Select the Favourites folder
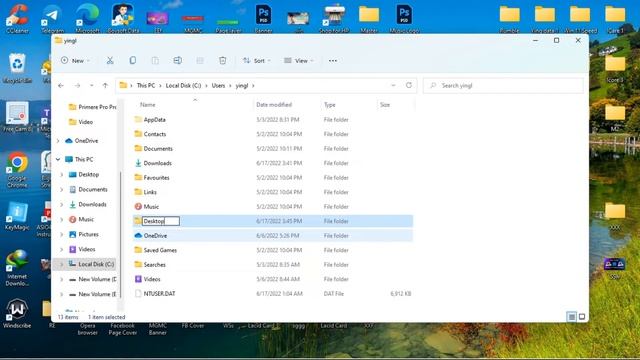Screen dimensions: 640x360 pyautogui.click(x=273, y=178)
